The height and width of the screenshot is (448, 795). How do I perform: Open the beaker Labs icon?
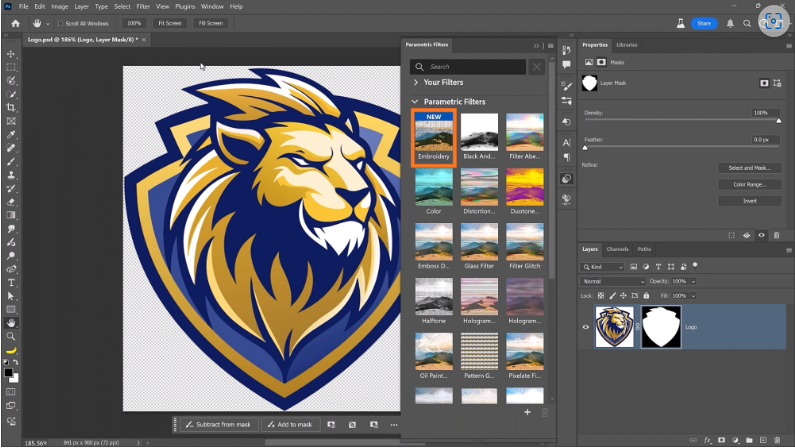[x=680, y=23]
